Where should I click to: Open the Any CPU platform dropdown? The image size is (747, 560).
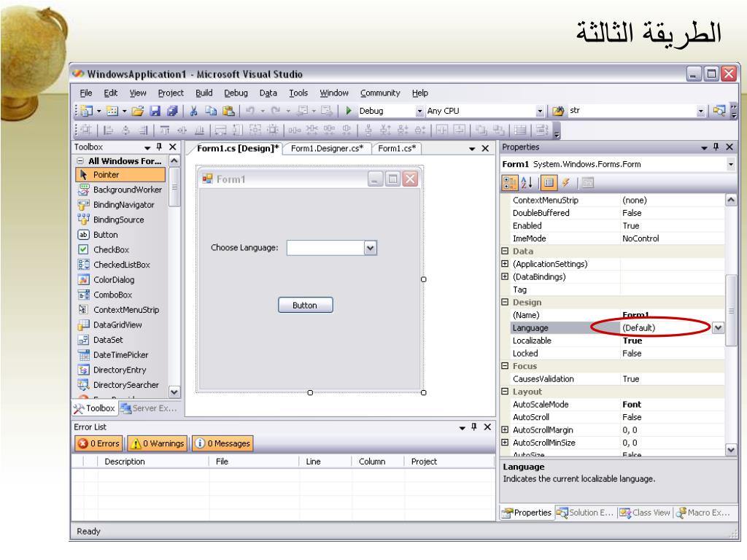point(539,112)
